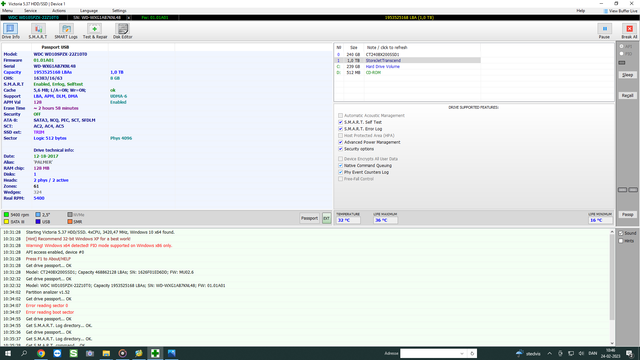Open the View Buffer Live window
The image size is (640, 360).
(620, 11)
